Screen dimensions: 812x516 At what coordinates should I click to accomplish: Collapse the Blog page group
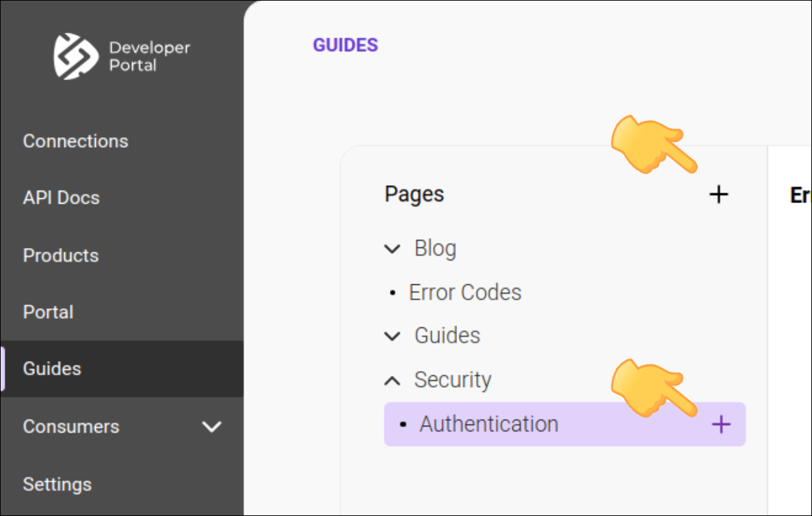coord(391,249)
